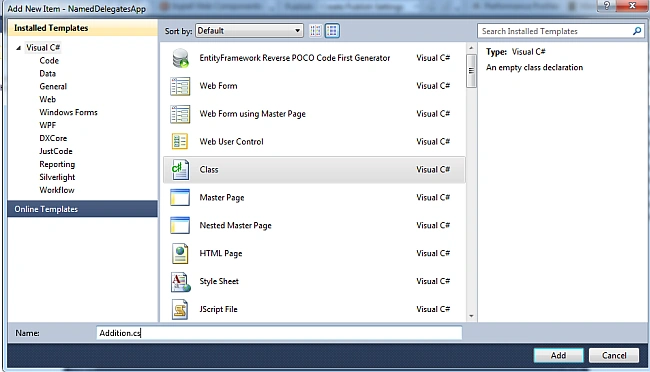The height and width of the screenshot is (372, 650).
Task: Select the DXCore category
Action: click(53, 138)
